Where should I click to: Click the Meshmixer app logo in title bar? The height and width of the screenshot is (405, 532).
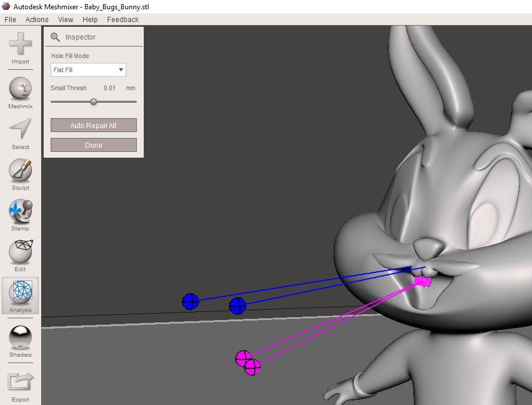click(x=6, y=6)
